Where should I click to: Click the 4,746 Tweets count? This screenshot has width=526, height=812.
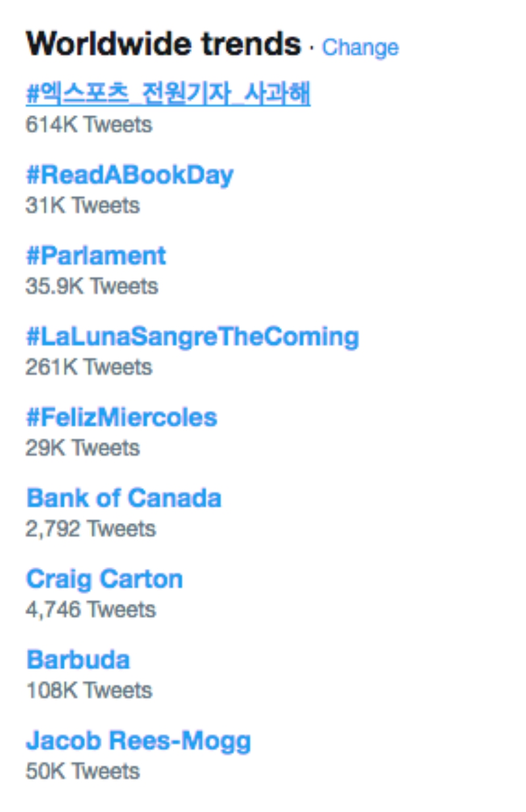(x=91, y=609)
